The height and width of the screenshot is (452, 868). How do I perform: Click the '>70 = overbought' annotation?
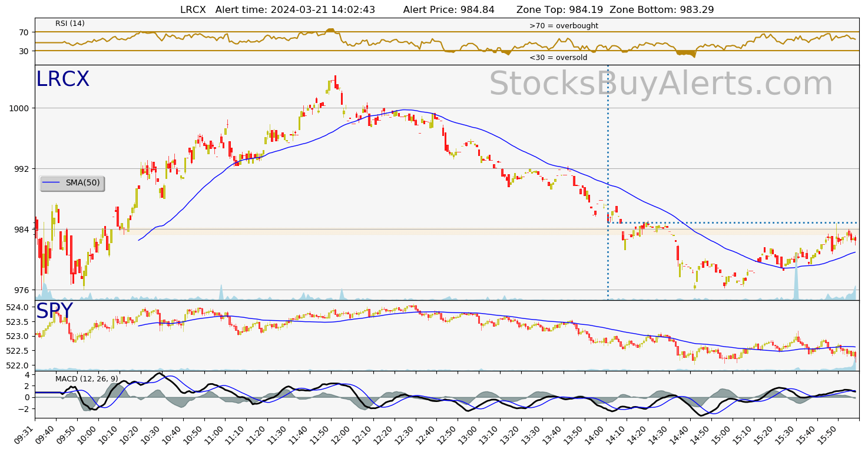click(x=564, y=26)
